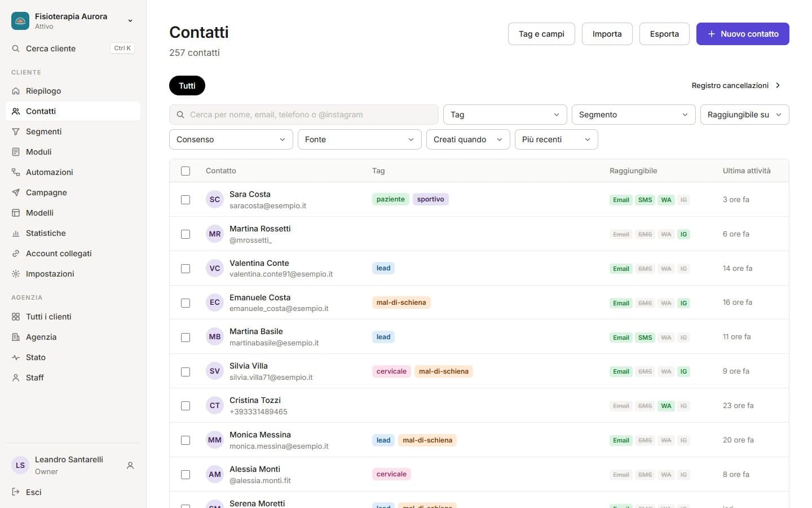Click the magnifier icon beside Cerca cliente
Screen dimensions: 812x508
16,49
